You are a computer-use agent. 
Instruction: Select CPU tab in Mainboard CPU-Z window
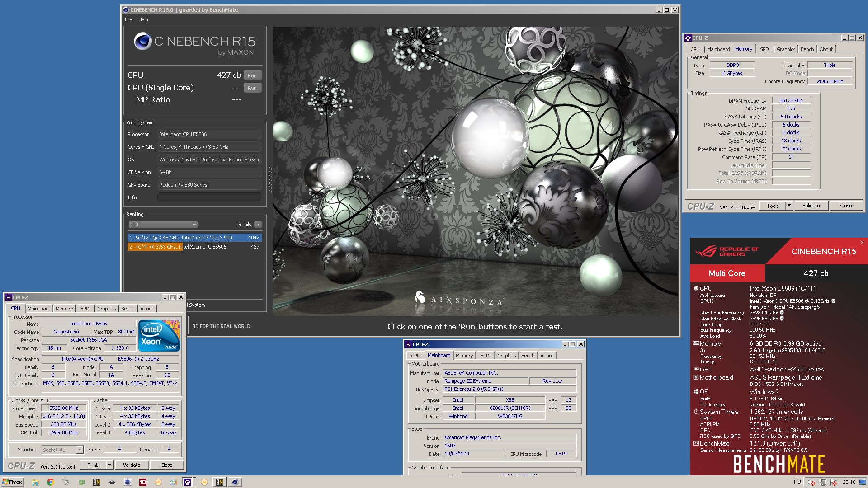pyautogui.click(x=415, y=356)
